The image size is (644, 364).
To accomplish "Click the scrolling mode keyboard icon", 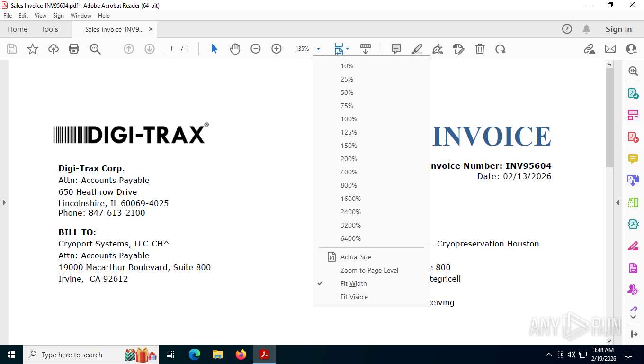I will (366, 49).
